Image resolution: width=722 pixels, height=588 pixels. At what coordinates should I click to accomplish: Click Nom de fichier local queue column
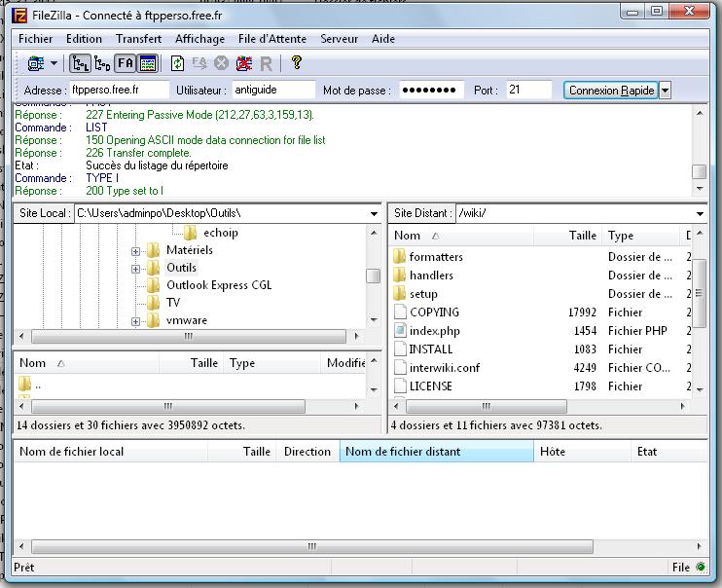(111, 452)
